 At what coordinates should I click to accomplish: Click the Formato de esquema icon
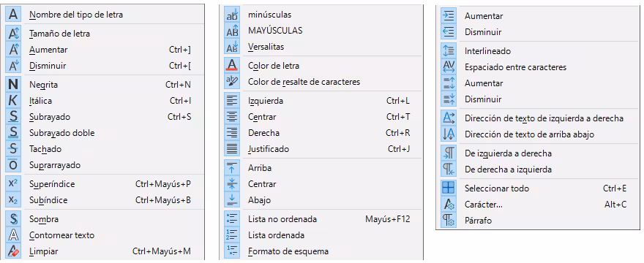(232, 251)
